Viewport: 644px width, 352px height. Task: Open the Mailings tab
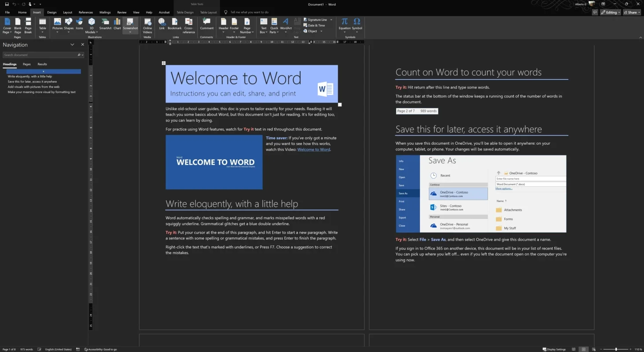(x=105, y=12)
